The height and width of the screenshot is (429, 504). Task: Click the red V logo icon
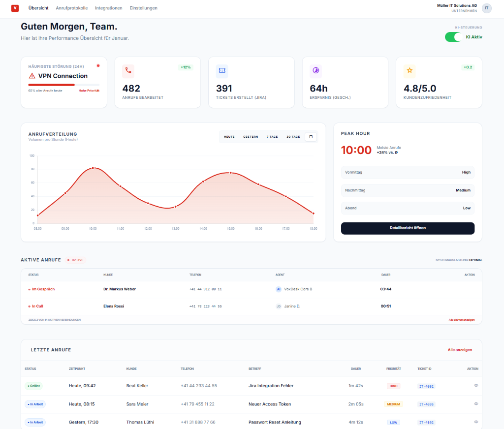click(x=15, y=8)
